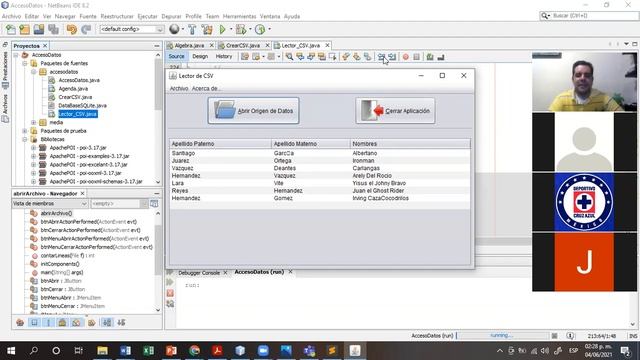Screen dimensions: 640x360
Task: Click the Open Project toolbar icon
Action: pos(39,29)
